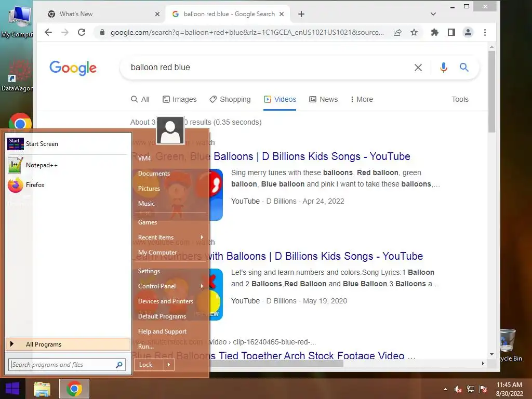Image resolution: width=532 pixels, height=399 pixels.
Task: Expand the More search filters menu
Action: tap(362, 99)
